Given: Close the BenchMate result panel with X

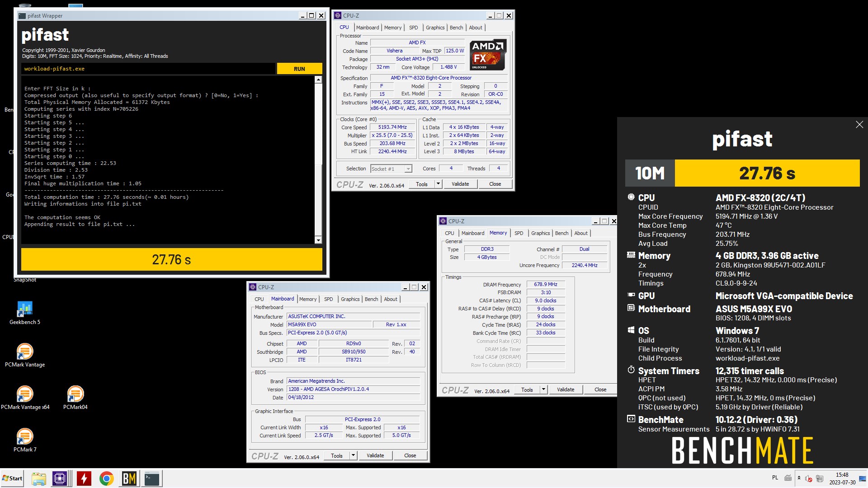Looking at the screenshot, I should pos(859,125).
